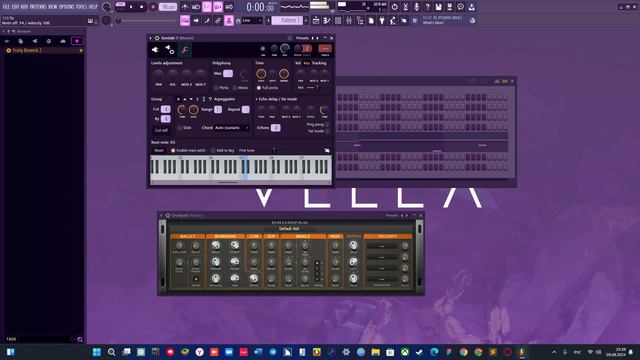Screen dimensions: 640x360
Task: Set arpeggiator direction off with X icon
Action: pyautogui.click(x=178, y=99)
